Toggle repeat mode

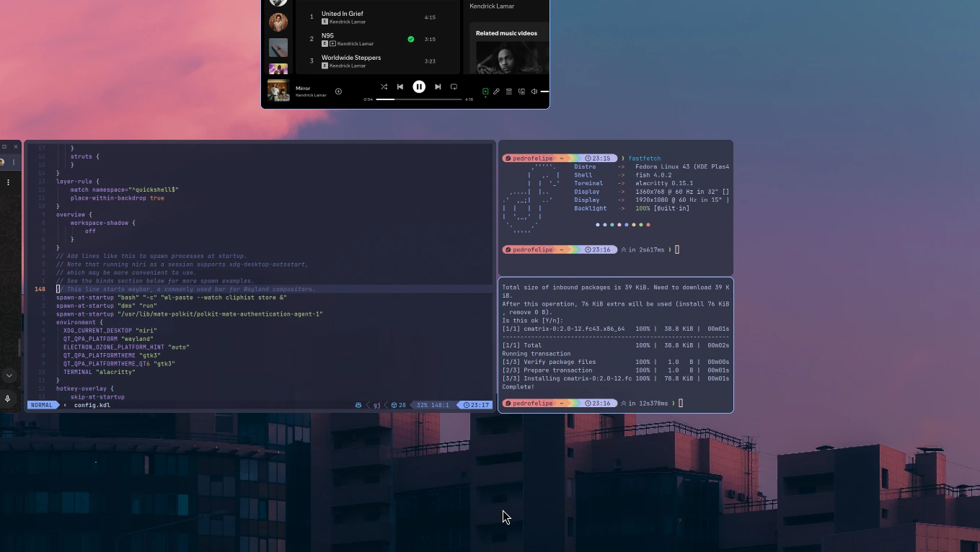point(454,87)
